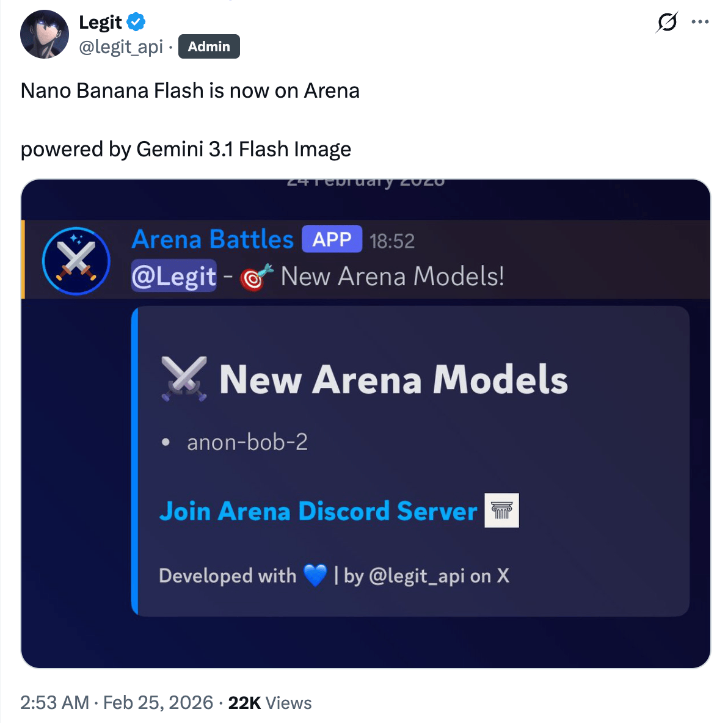Image resolution: width=728 pixels, height=723 pixels.
Task: Click the 18:52 message timestamp
Action: coord(392,241)
